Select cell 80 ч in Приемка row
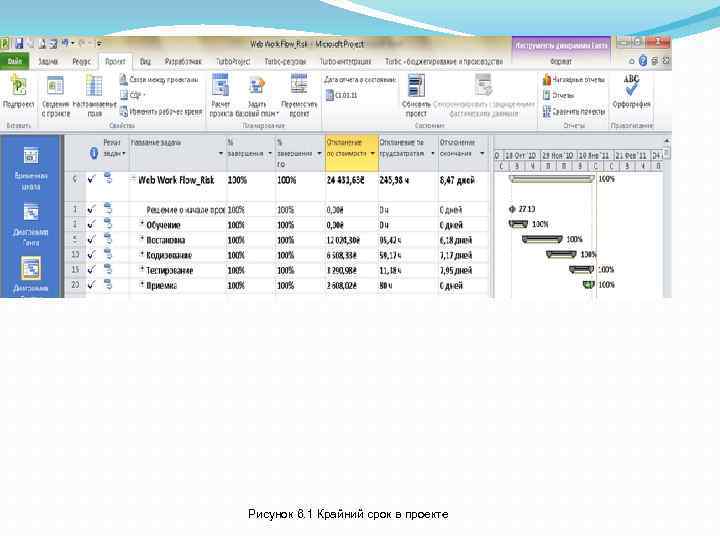The image size is (720, 540). (408, 285)
